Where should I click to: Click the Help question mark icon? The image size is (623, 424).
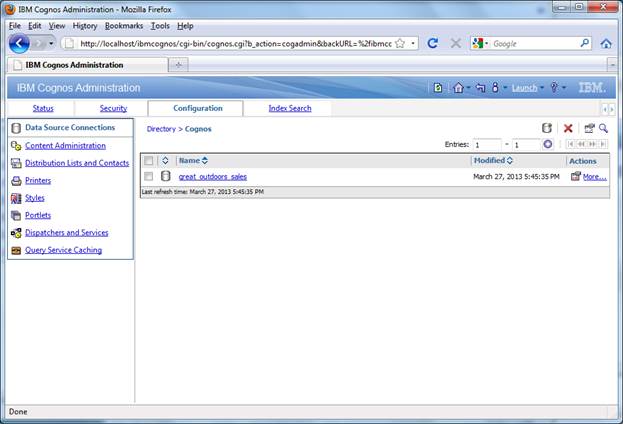[x=554, y=87]
